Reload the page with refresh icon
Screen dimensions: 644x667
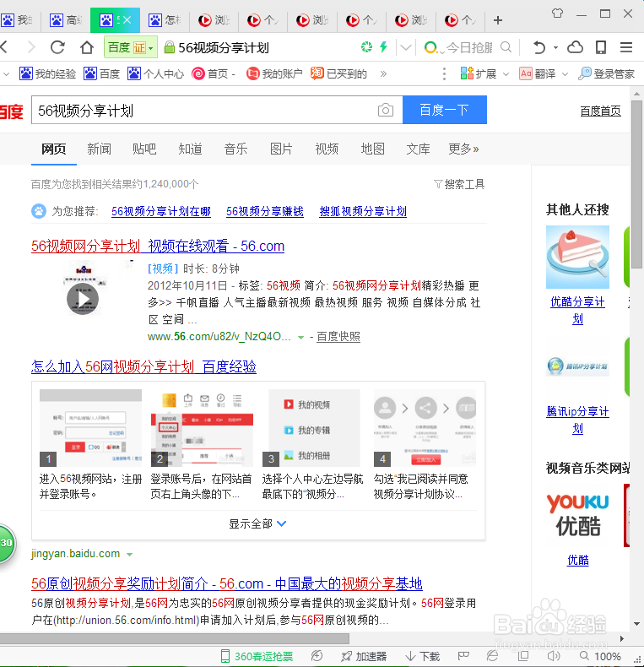tap(58, 46)
